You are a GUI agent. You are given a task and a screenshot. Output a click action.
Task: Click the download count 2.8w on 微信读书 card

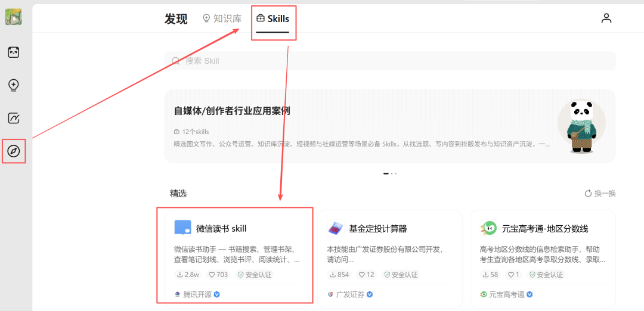[x=188, y=275]
